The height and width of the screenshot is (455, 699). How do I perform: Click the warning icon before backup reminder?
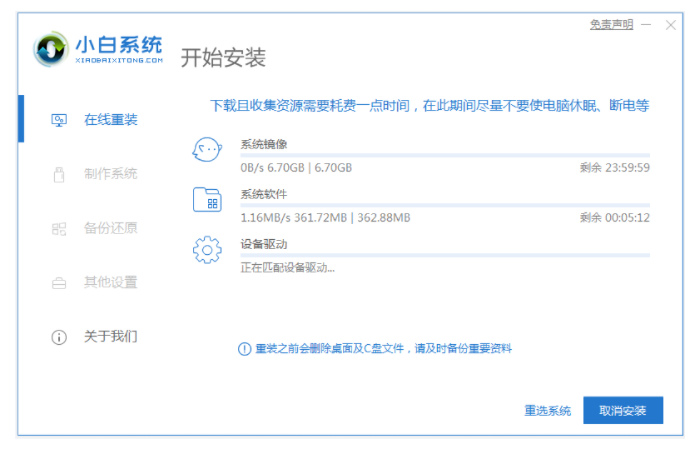click(x=244, y=348)
